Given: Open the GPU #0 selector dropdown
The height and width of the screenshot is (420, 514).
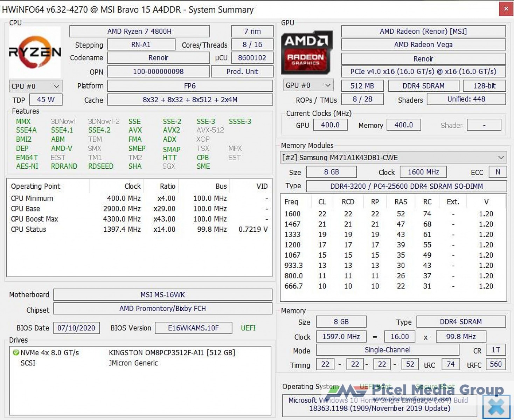Looking at the screenshot, I should 308,85.
